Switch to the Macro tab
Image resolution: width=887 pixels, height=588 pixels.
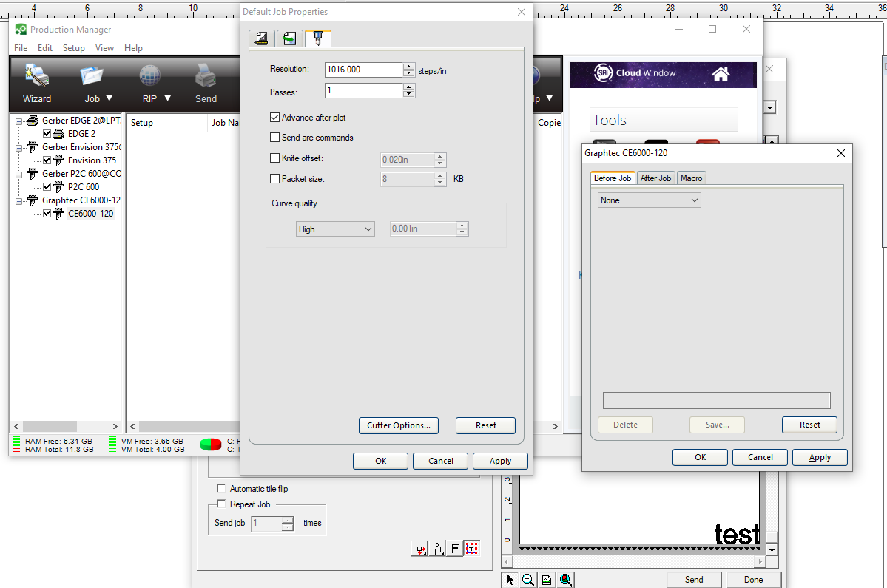click(x=691, y=178)
